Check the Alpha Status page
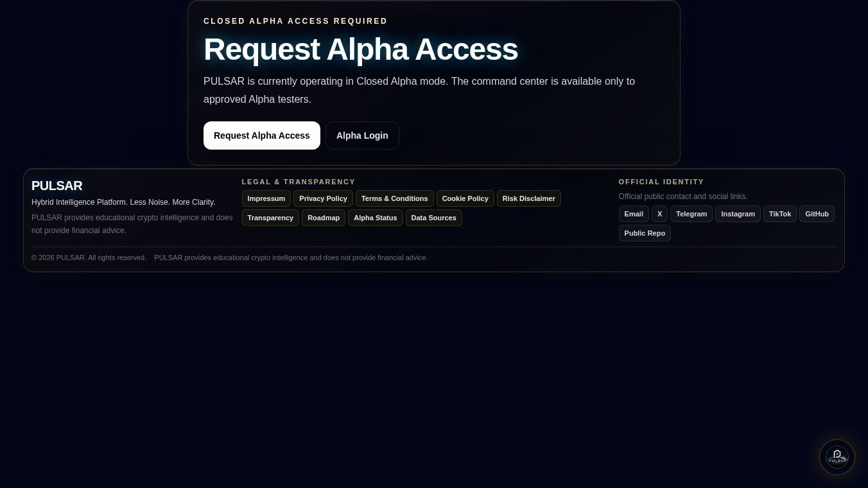 coord(376,218)
